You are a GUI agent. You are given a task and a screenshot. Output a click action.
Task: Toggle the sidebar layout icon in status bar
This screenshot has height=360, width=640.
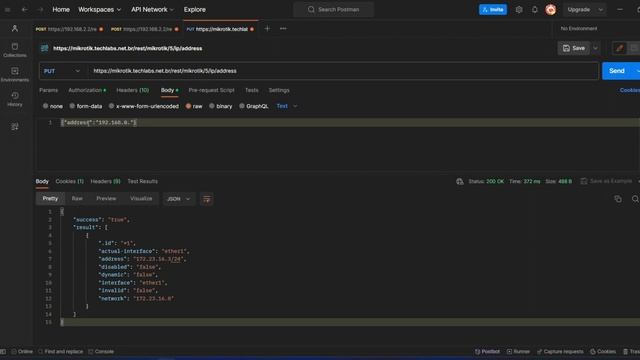tap(3, 351)
